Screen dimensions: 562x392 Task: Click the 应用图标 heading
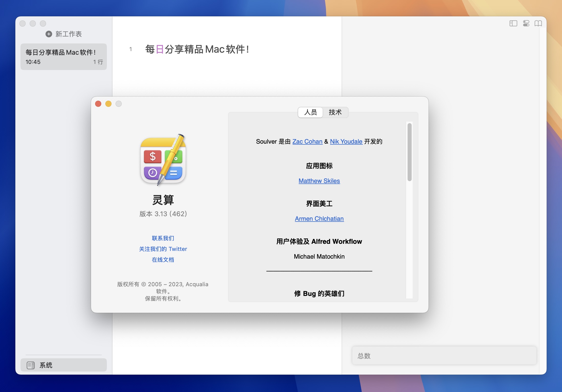click(319, 166)
